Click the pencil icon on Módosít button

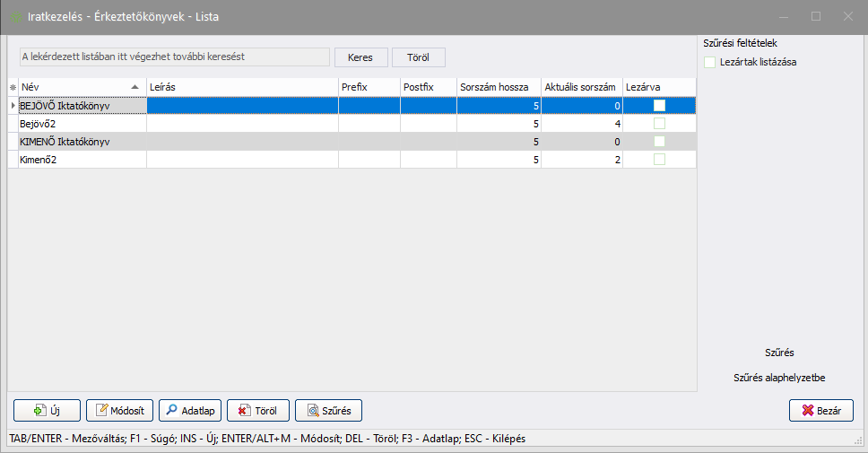coord(101,411)
